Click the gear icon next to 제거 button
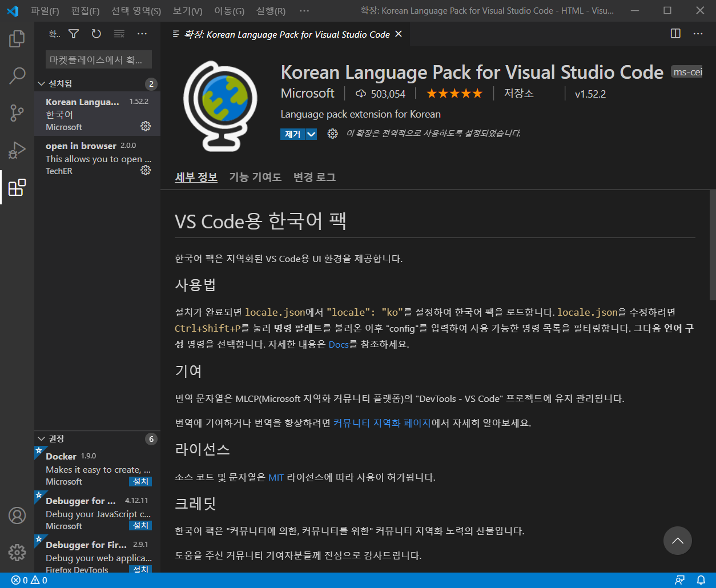Image resolution: width=716 pixels, height=588 pixels. click(332, 134)
